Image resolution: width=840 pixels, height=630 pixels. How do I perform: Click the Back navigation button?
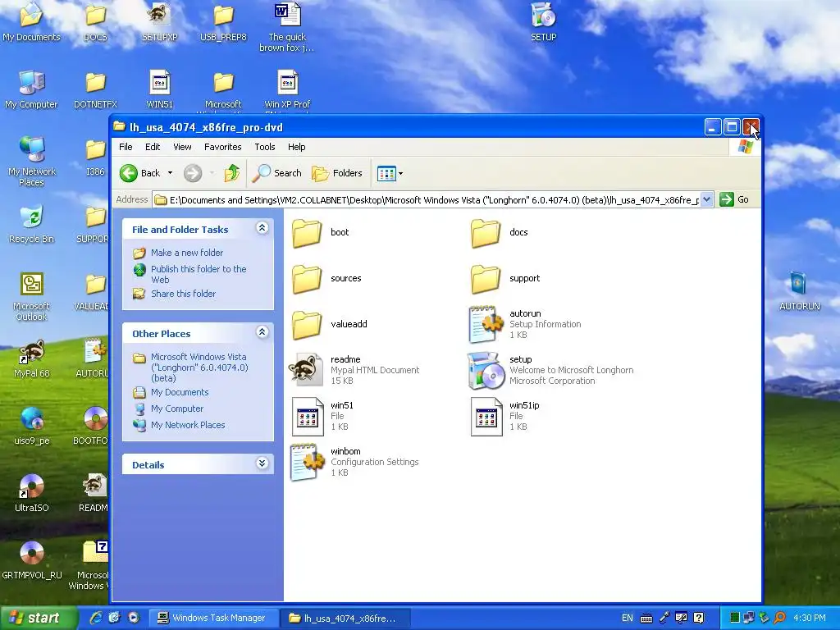pos(139,173)
